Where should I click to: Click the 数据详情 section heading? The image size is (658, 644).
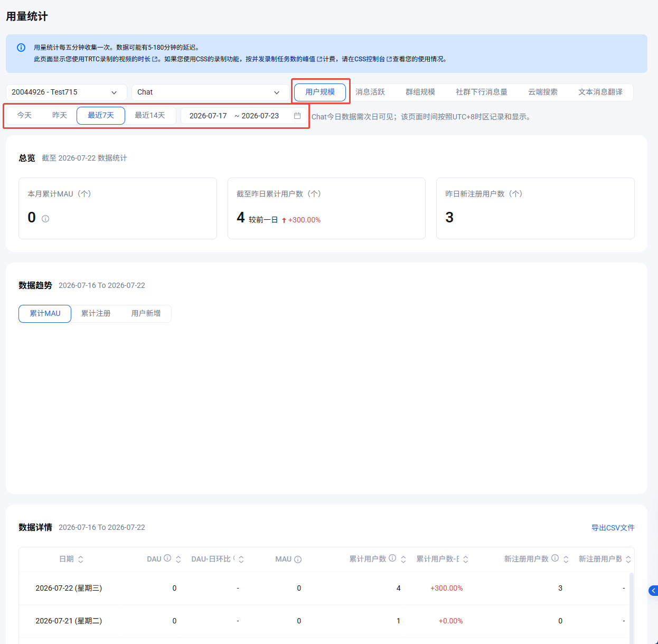(35, 527)
